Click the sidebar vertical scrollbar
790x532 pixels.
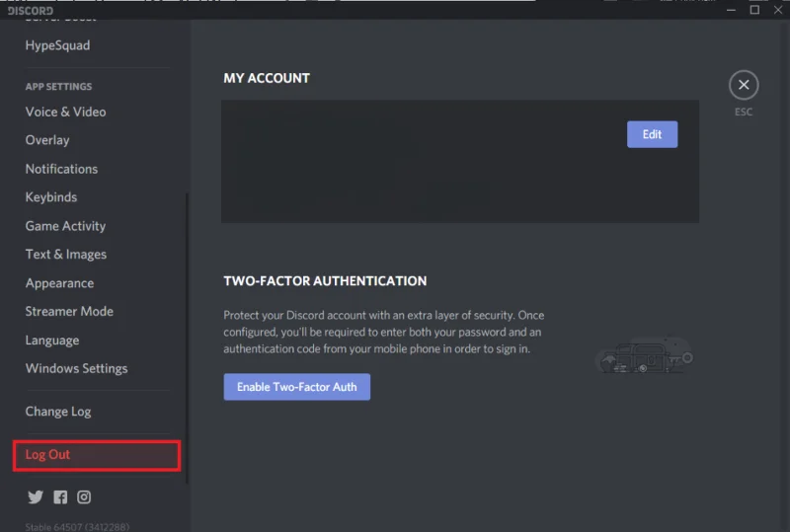tap(187, 338)
